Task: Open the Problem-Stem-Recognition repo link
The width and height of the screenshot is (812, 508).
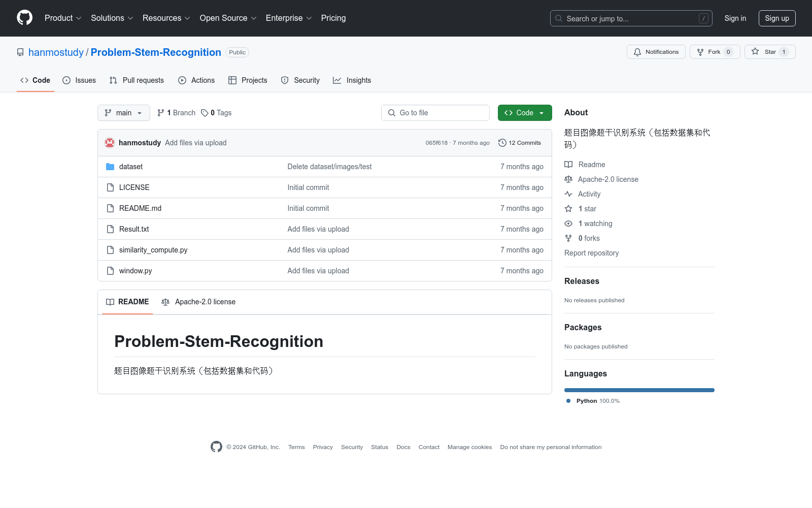Action: click(156, 52)
